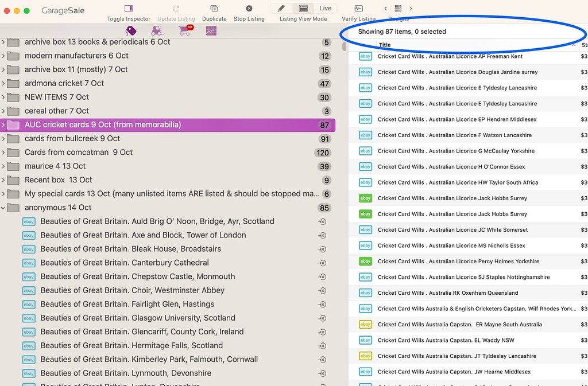This screenshot has height=386, width=588.
Task: Click the left pane vertical scrollbar
Action: coord(345,46)
